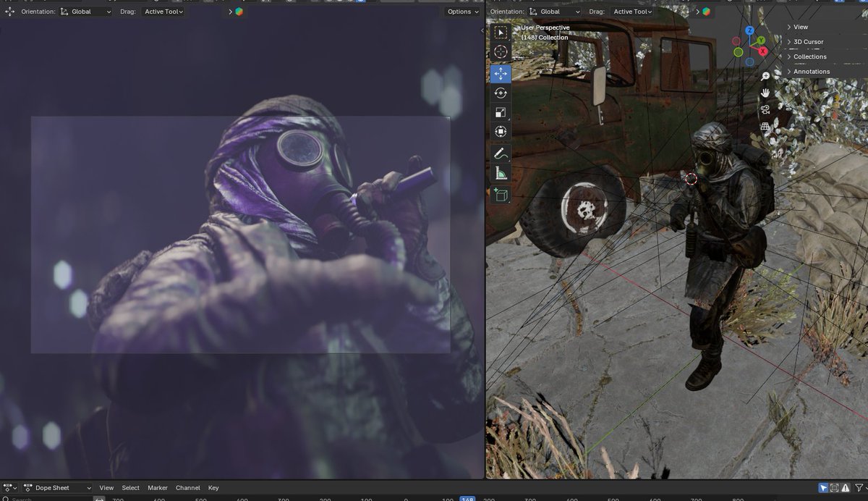This screenshot has height=501, width=868.
Task: Toggle Only Show Selected in Dope Sheet
Action: [823, 488]
